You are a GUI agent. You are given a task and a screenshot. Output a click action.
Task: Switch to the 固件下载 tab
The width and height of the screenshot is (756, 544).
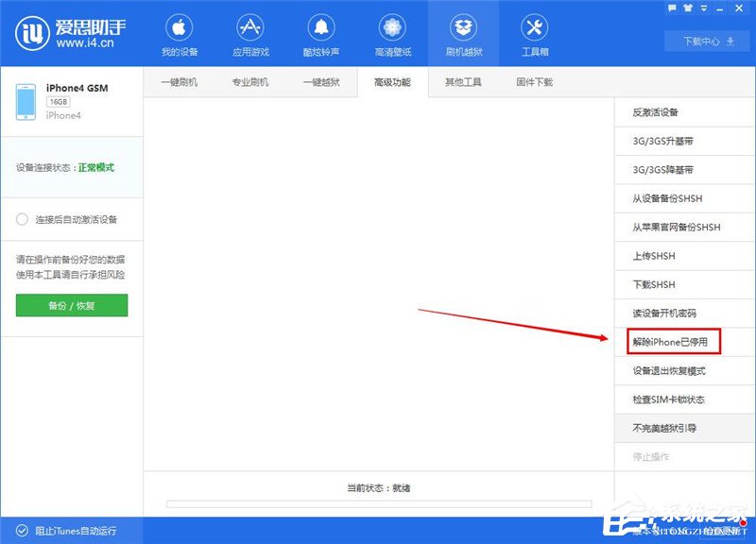point(533,81)
